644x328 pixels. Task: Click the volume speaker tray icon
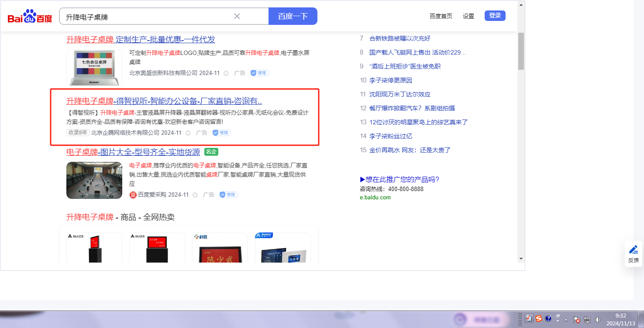598,320
